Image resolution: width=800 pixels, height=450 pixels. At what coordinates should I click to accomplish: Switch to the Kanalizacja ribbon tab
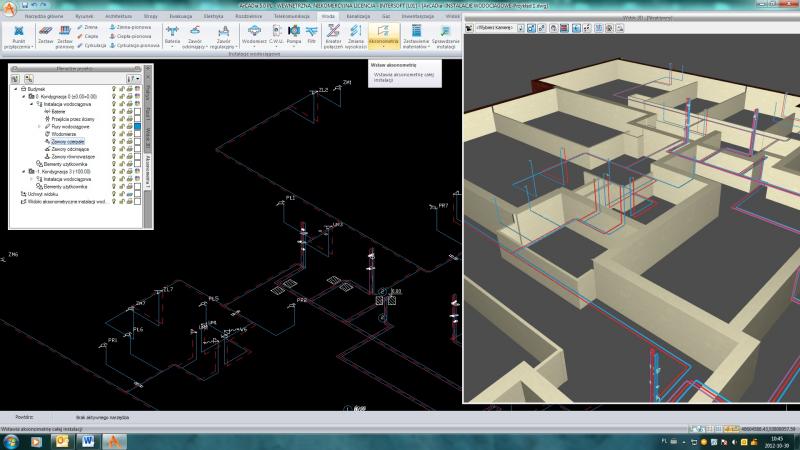click(347, 17)
